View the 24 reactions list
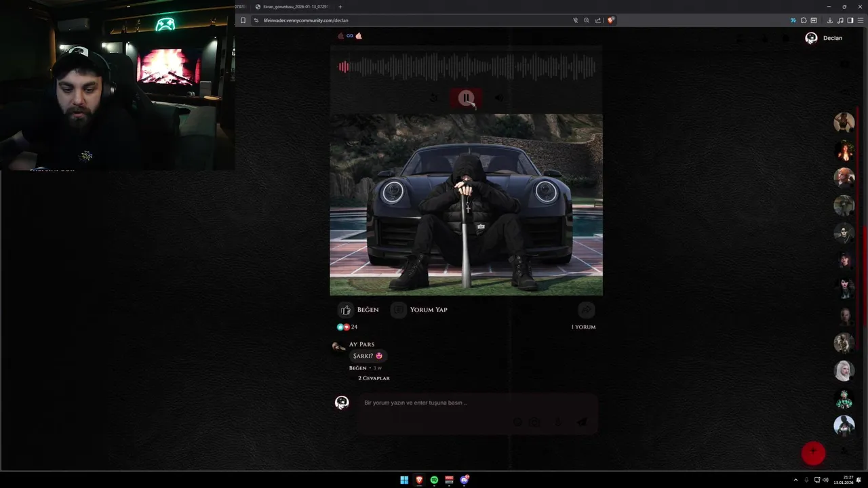Screen dimensions: 868x488 point(347,327)
